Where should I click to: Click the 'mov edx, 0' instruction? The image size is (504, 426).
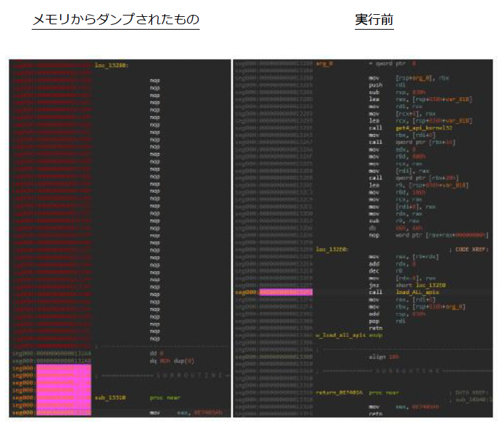(393, 150)
